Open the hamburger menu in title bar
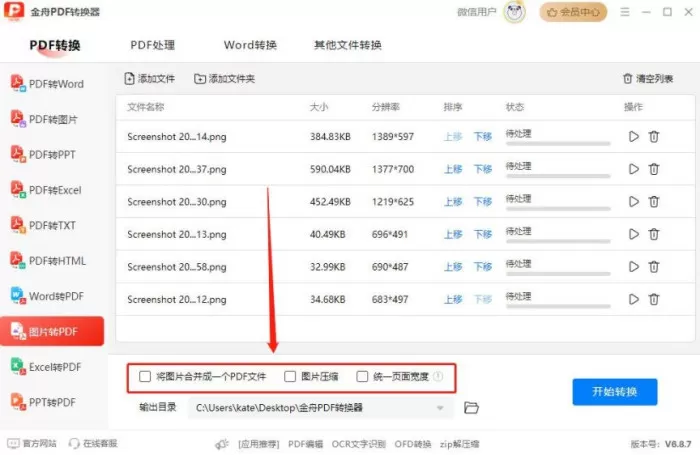700x455 pixels. pyautogui.click(x=625, y=12)
